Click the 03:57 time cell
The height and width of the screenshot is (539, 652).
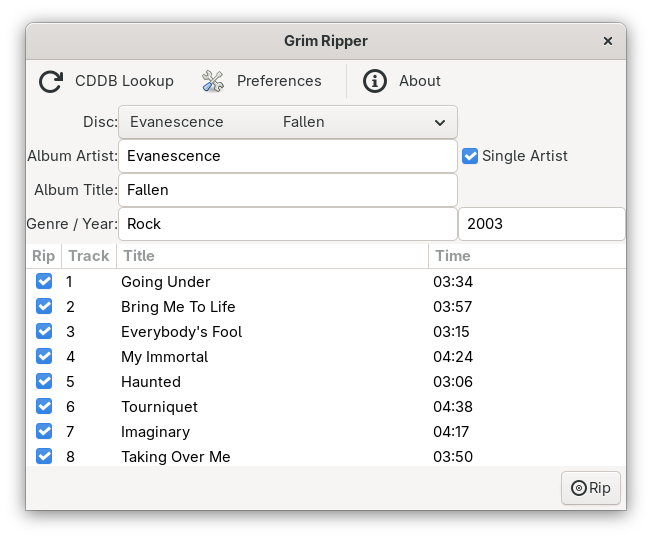click(452, 307)
